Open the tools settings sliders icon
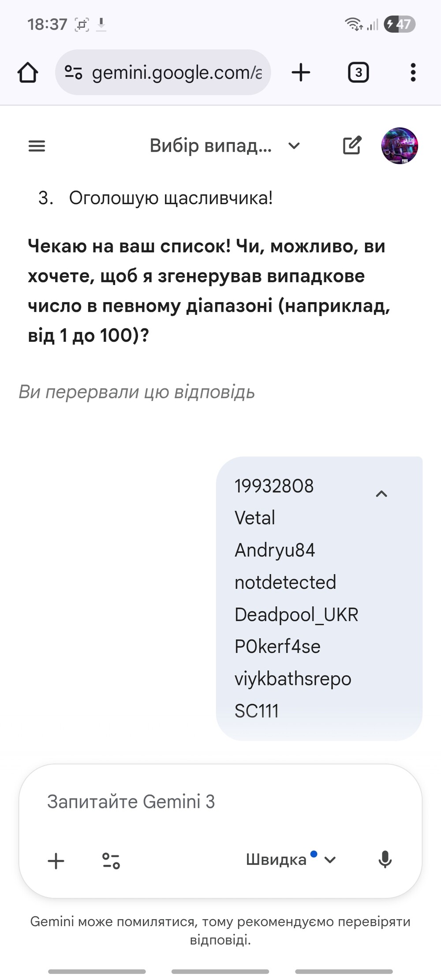The width and height of the screenshot is (441, 980). coord(111,860)
